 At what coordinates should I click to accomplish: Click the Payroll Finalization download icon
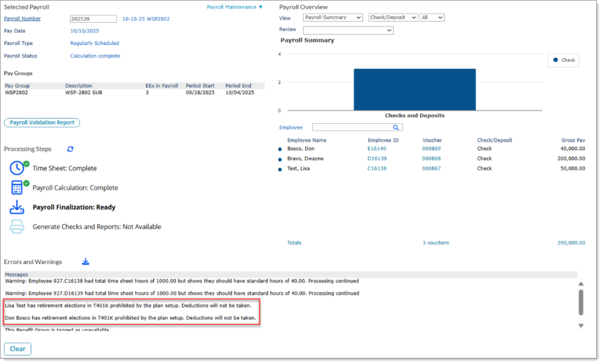(x=17, y=207)
